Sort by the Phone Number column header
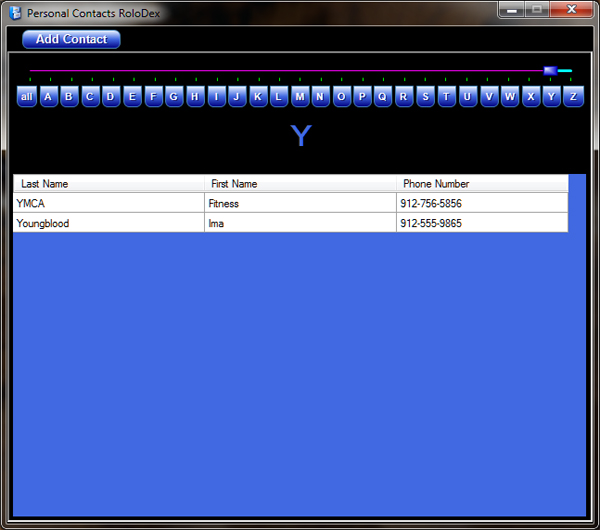Viewport: 600px width, 530px height. pos(482,184)
